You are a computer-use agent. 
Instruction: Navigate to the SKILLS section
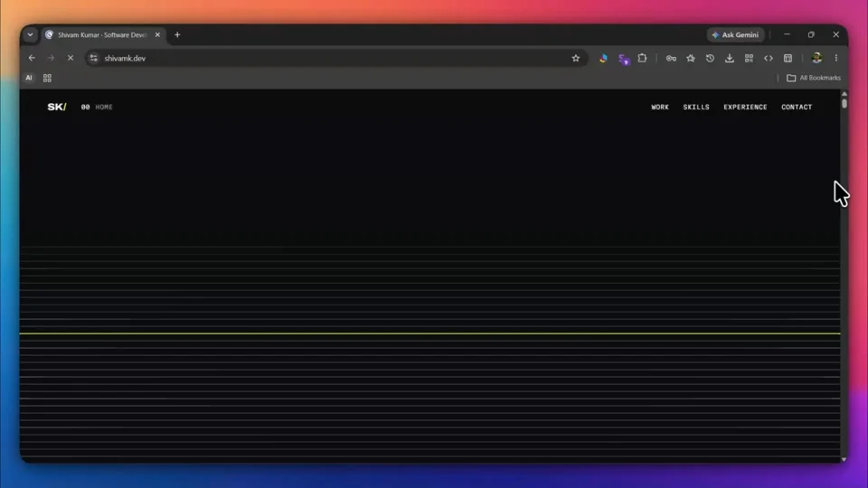[696, 107]
